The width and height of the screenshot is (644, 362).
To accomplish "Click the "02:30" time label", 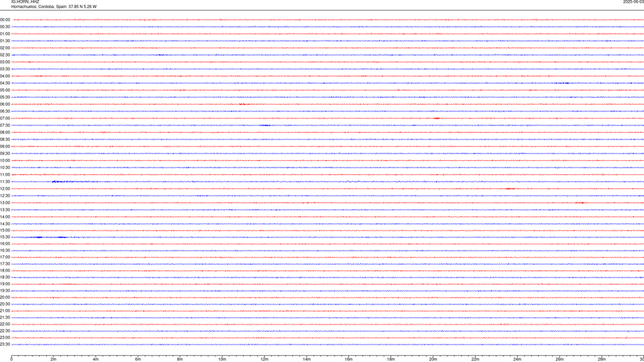I will (5, 55).
